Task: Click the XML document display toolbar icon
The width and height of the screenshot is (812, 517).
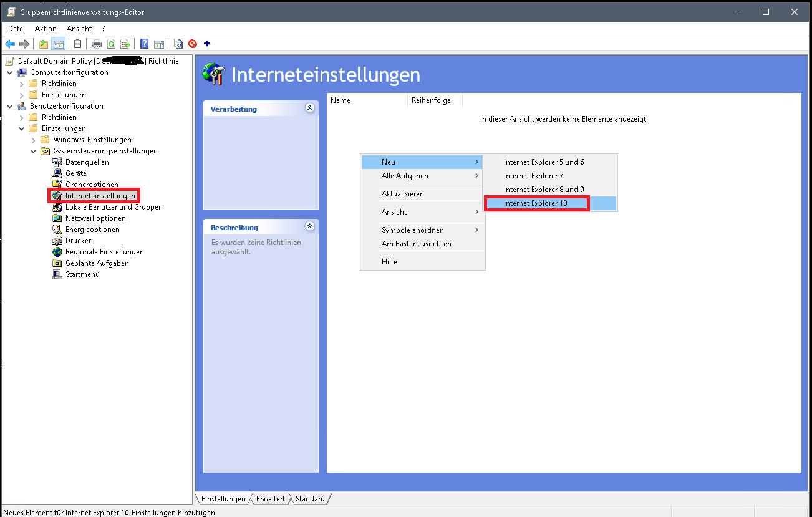Action: coord(178,44)
